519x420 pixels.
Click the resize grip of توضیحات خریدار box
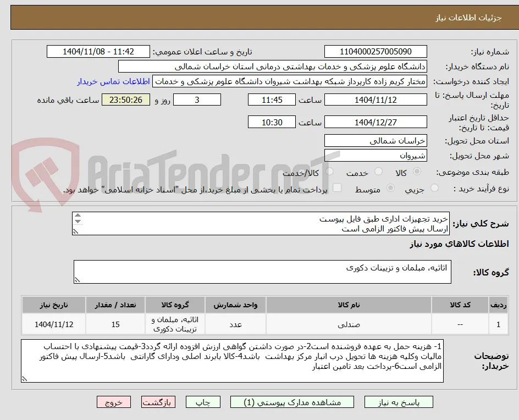point(24,379)
